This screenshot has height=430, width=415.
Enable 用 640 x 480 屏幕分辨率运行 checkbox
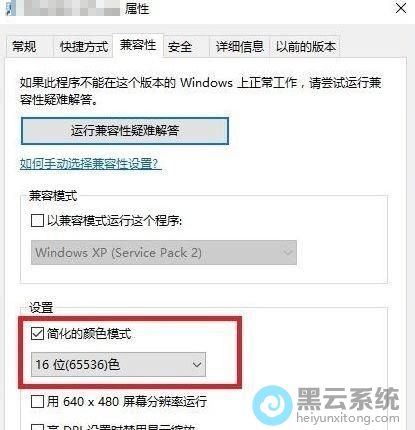pos(37,401)
